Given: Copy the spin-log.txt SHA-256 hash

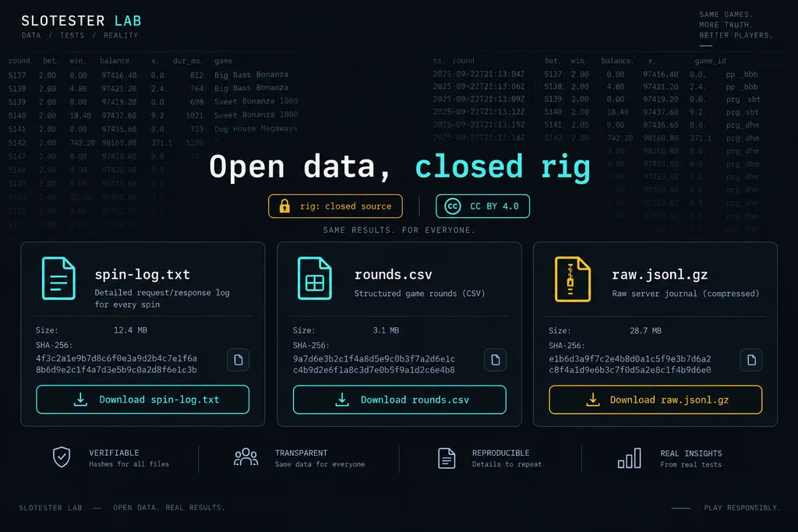Looking at the screenshot, I should click(238, 360).
